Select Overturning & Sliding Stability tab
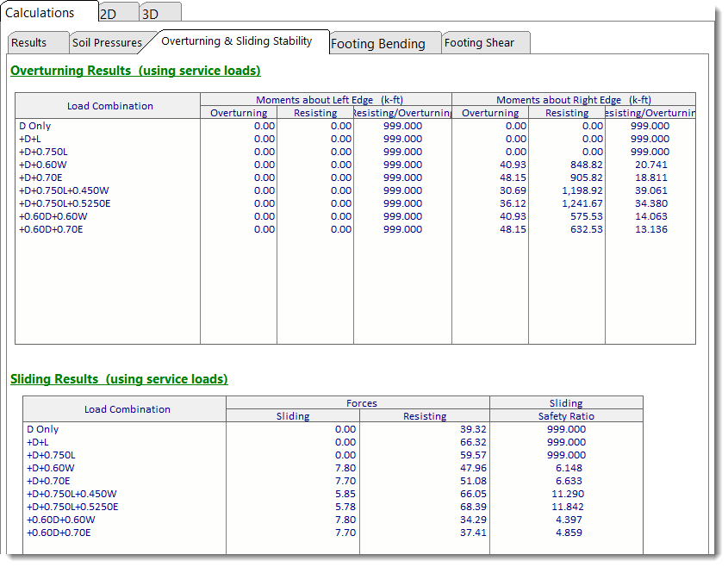Viewport: 728px width, 567px height. 236,41
